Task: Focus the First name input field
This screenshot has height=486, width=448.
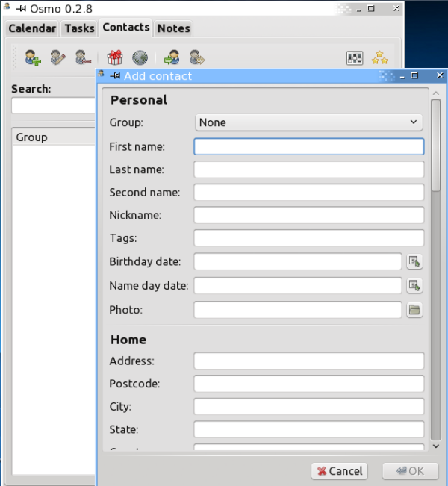Action: point(309,146)
